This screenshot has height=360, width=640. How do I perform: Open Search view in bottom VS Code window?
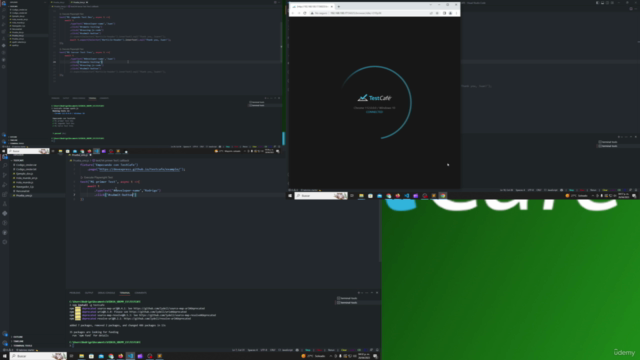click(x=5, y=166)
